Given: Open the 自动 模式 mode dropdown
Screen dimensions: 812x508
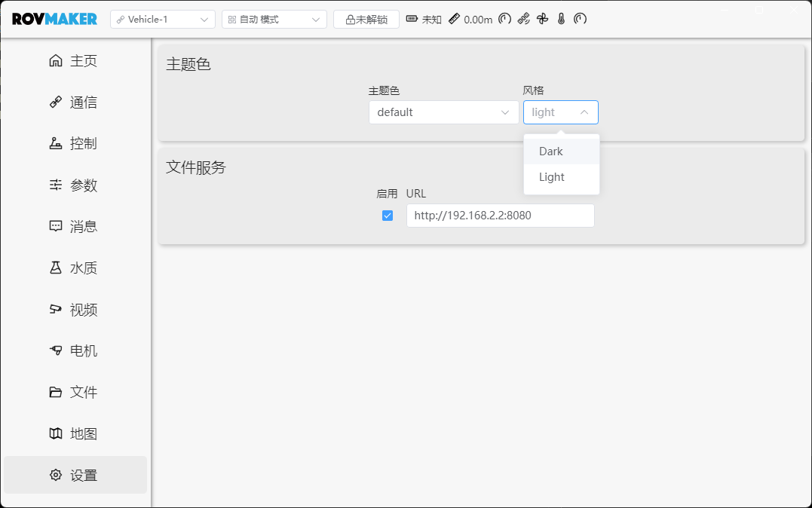Looking at the screenshot, I should coord(273,18).
